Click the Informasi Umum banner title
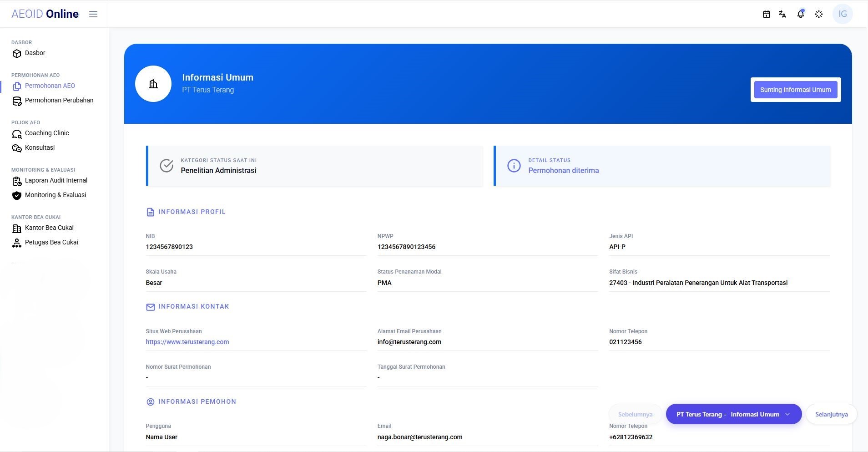 (218, 77)
